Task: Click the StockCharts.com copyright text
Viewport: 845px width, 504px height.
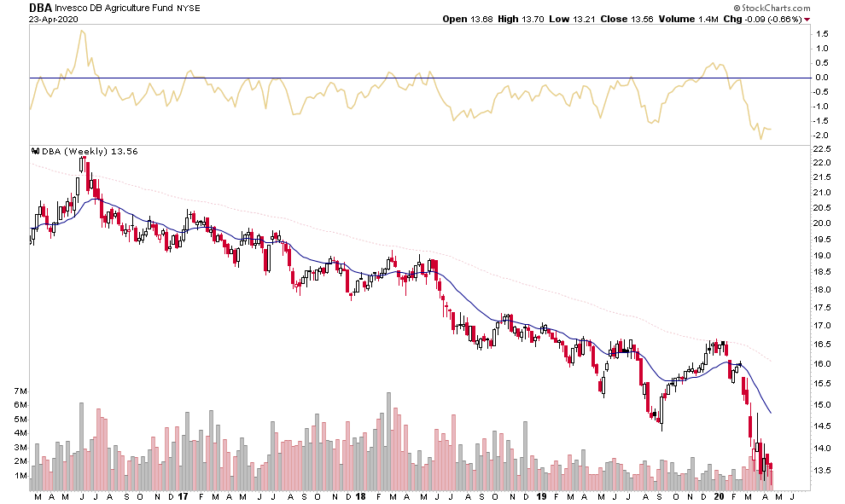Action: [x=772, y=8]
